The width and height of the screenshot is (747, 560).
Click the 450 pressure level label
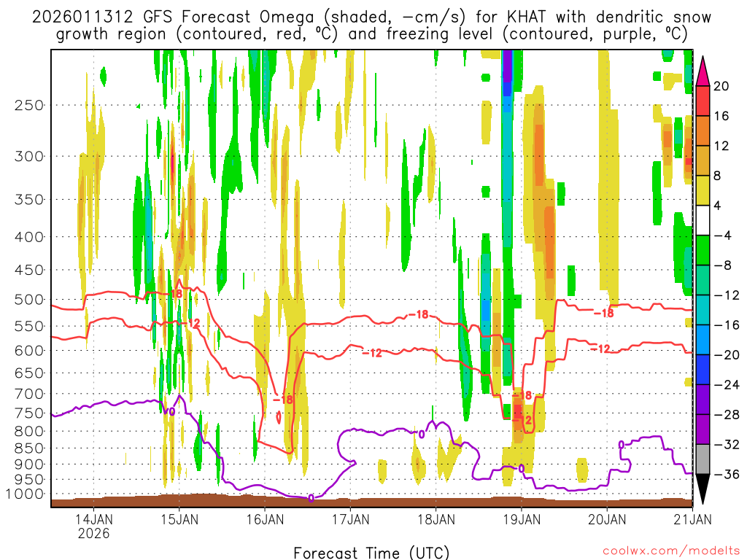pyautogui.click(x=29, y=271)
